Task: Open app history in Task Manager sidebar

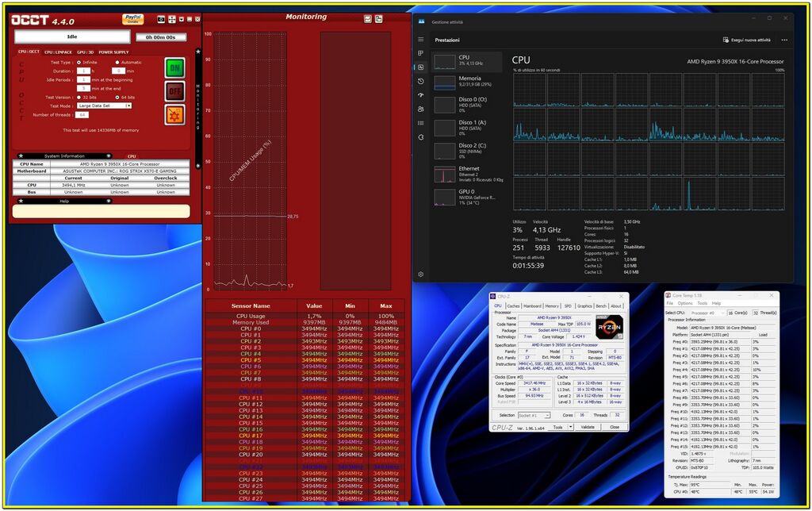Action: click(x=421, y=81)
